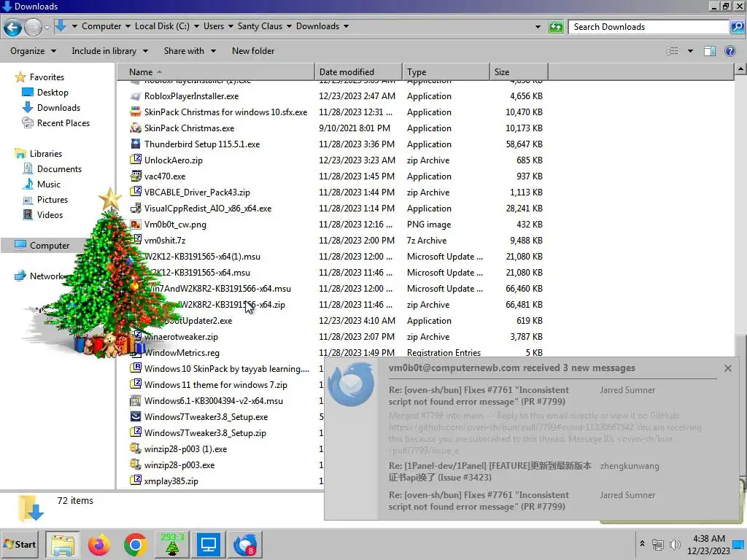This screenshot has height=560, width=747.
Task: Open Include in library menu
Action: tap(109, 51)
